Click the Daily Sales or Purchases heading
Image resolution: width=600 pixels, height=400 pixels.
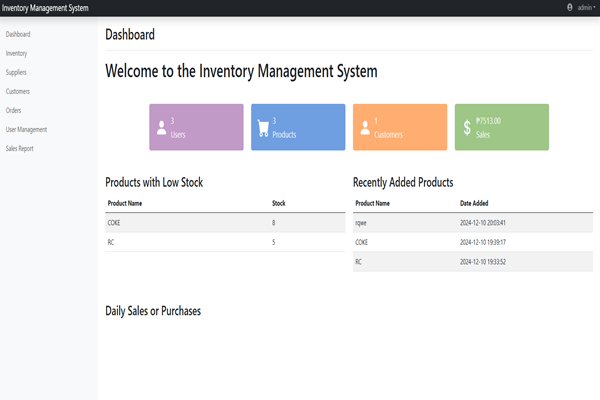click(x=153, y=311)
